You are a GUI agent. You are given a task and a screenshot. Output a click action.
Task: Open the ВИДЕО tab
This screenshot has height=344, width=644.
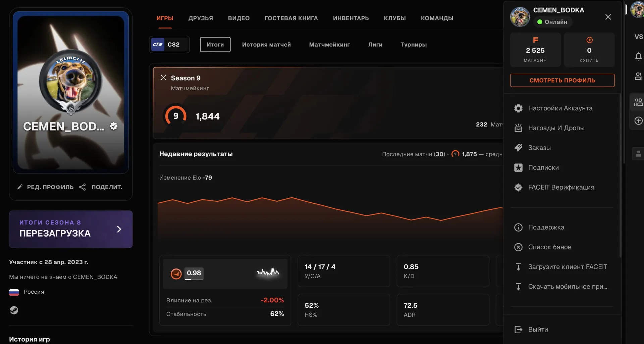click(239, 18)
